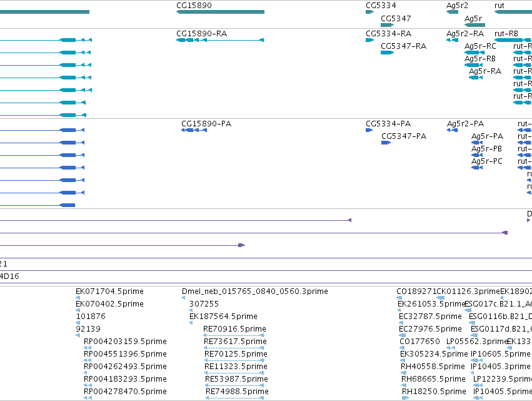Click the EK187564.5prime EST label
Viewport: 532px width, 401px height.
[223, 317]
